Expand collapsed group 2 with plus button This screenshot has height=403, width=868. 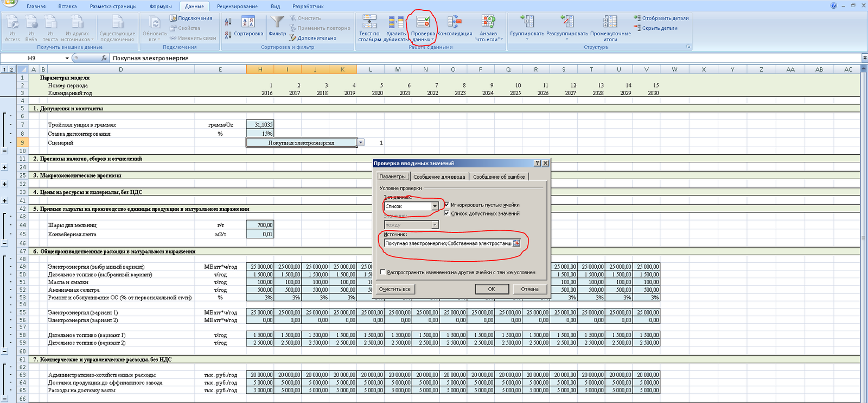click(5, 167)
